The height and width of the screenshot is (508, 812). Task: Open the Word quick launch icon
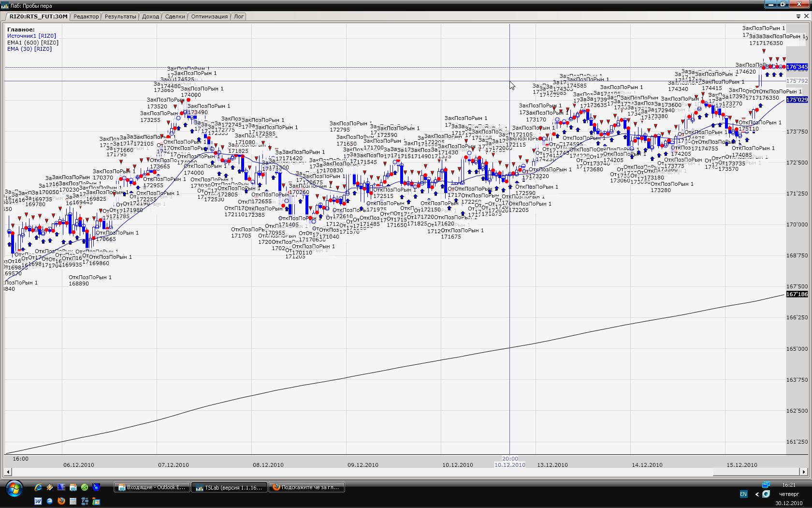38,501
